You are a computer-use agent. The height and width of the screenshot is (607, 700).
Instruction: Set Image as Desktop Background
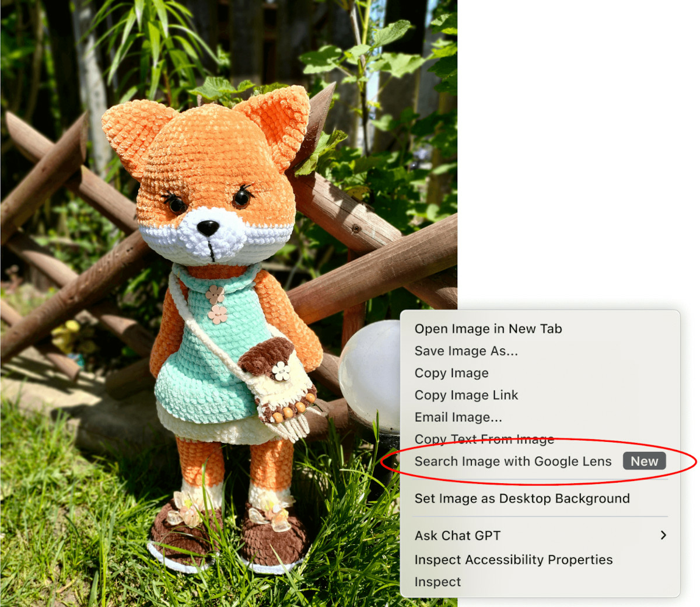click(521, 498)
